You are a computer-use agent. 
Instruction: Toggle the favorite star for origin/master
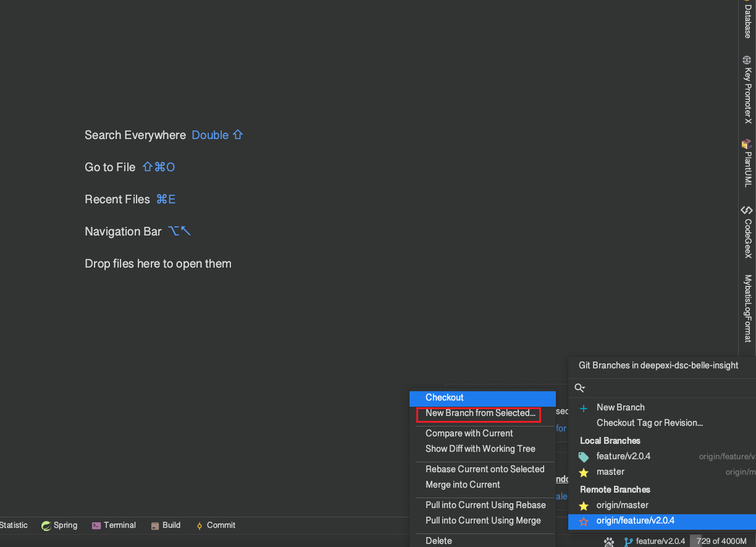coord(584,506)
